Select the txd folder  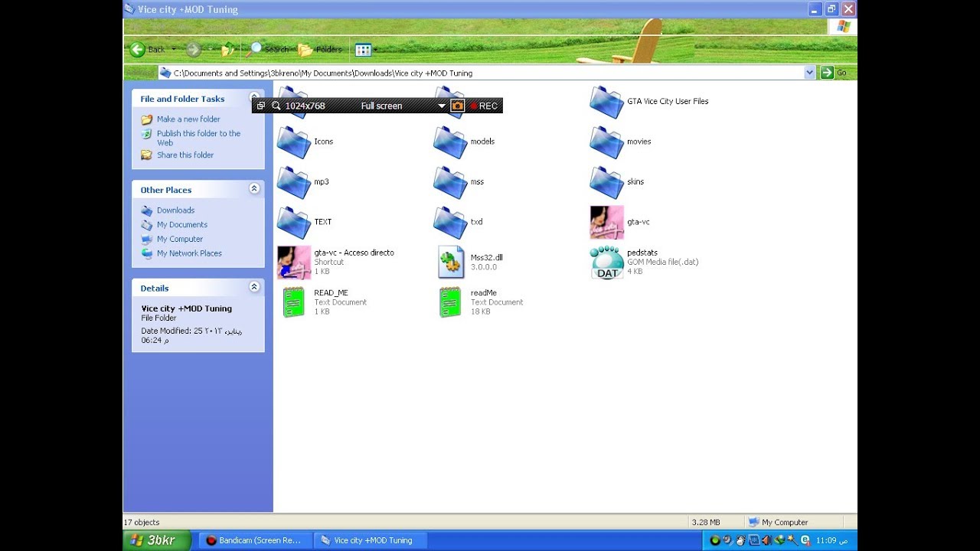[x=458, y=222]
